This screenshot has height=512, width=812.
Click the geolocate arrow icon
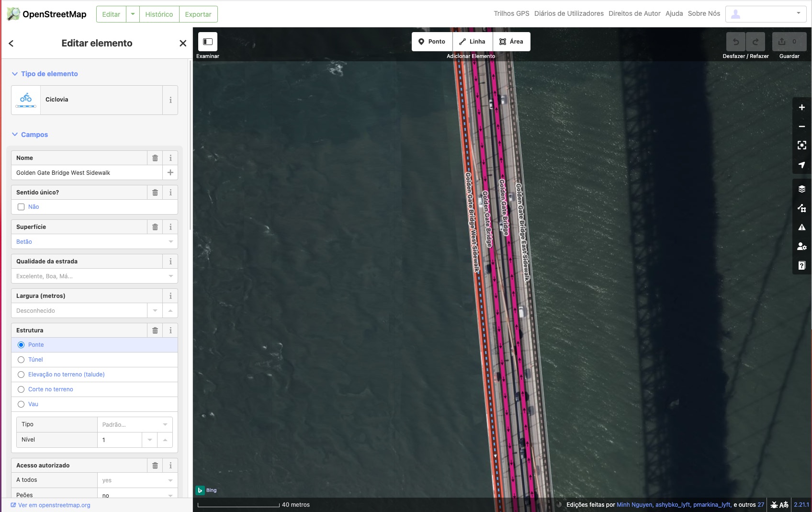pos(802,165)
